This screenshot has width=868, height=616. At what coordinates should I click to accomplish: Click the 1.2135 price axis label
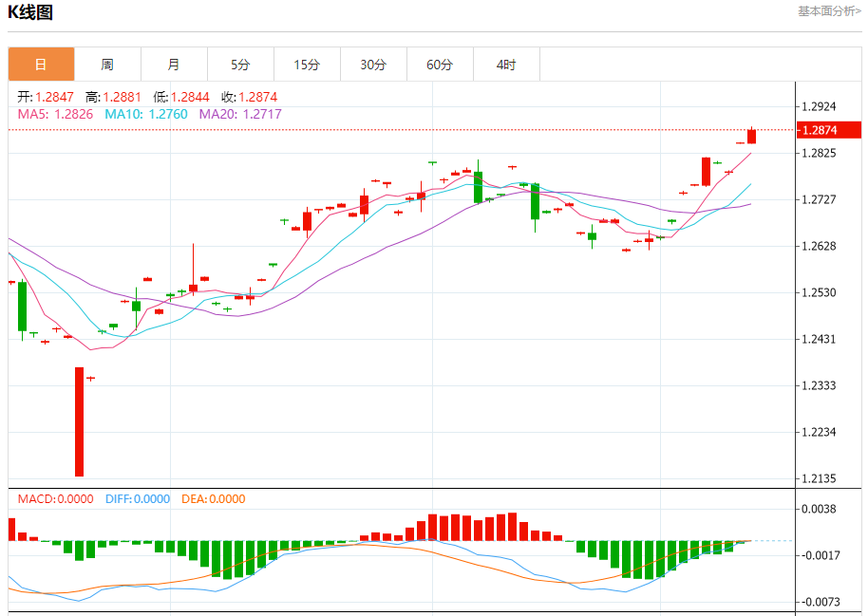819,478
